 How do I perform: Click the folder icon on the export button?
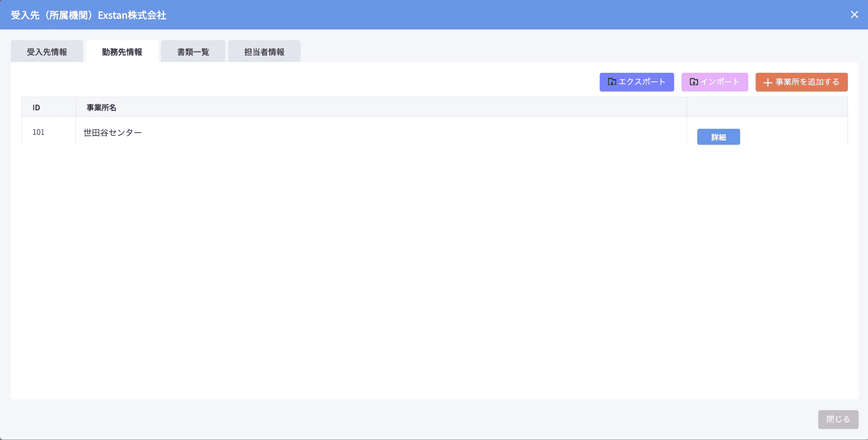[x=612, y=82]
